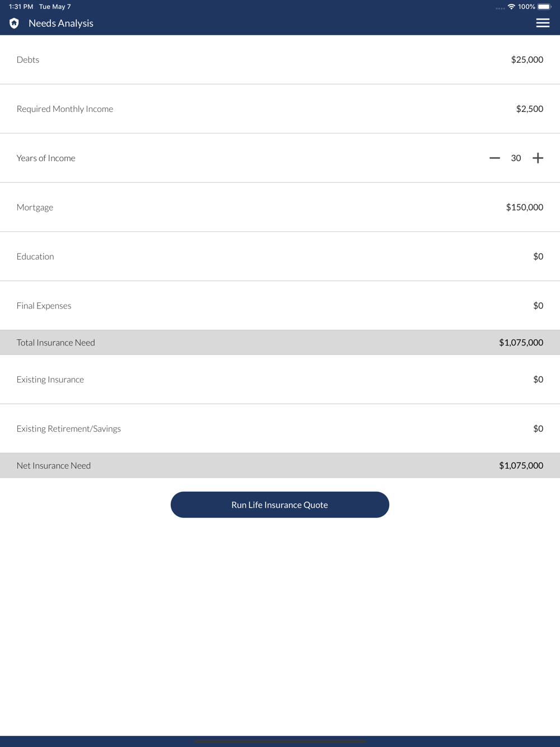Tap the shield app logo icon
The width and height of the screenshot is (560, 747).
14,23
